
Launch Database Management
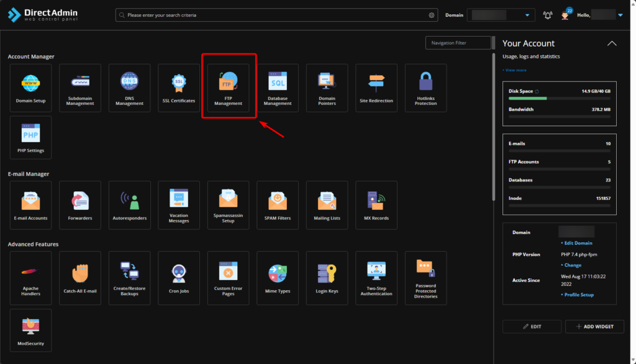(278, 88)
